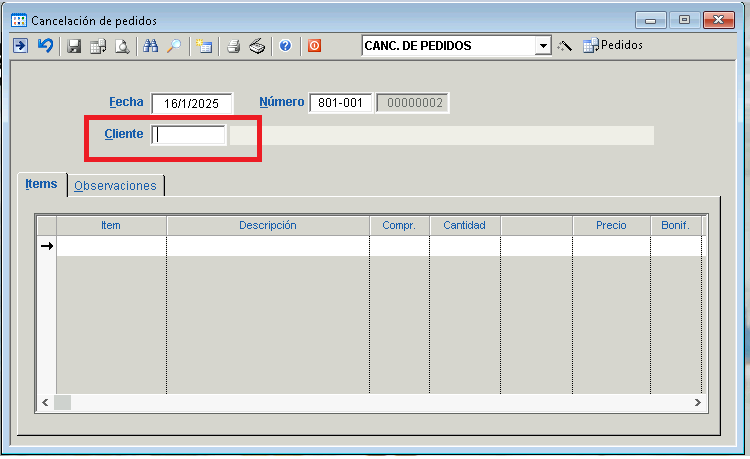Click the Pedidos toolbar button
Image resolution: width=750 pixels, height=459 pixels.
click(x=612, y=46)
